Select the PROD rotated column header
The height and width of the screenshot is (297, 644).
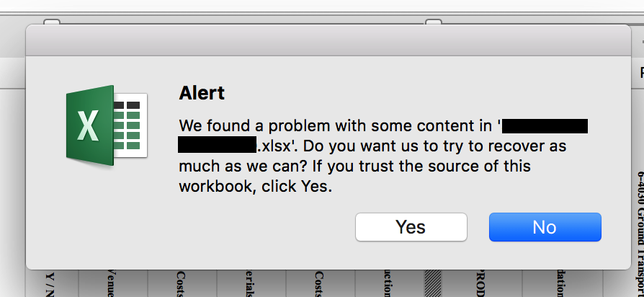482,283
